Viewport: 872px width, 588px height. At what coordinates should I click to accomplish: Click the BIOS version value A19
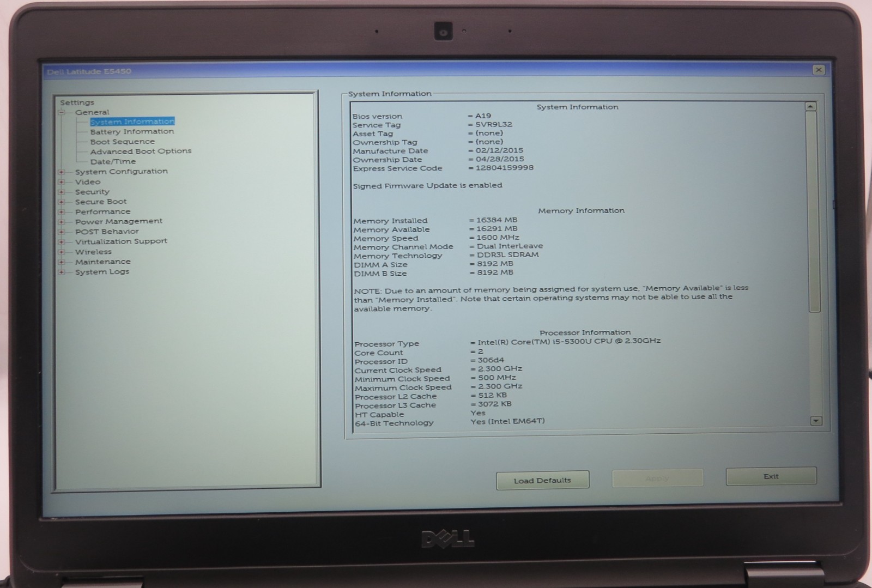tap(483, 116)
